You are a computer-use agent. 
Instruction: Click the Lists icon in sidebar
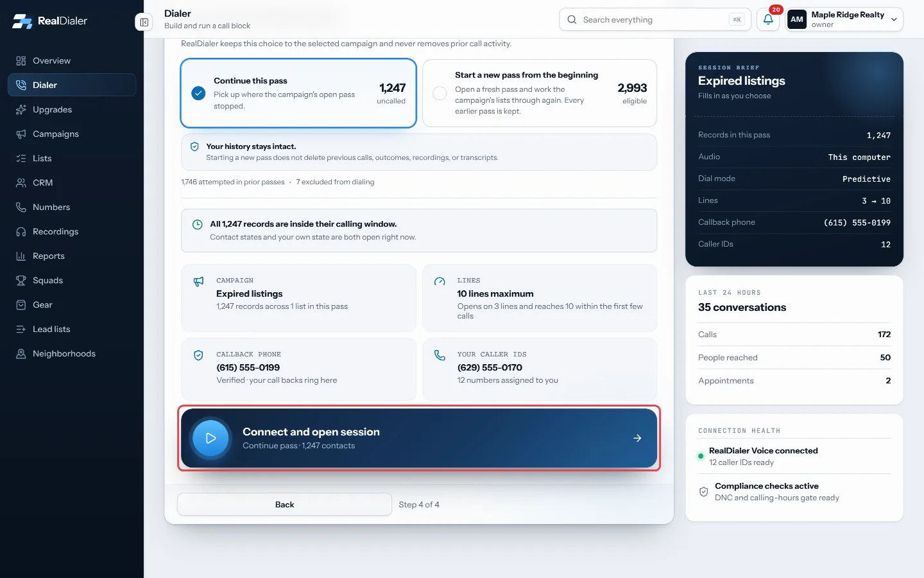point(21,159)
